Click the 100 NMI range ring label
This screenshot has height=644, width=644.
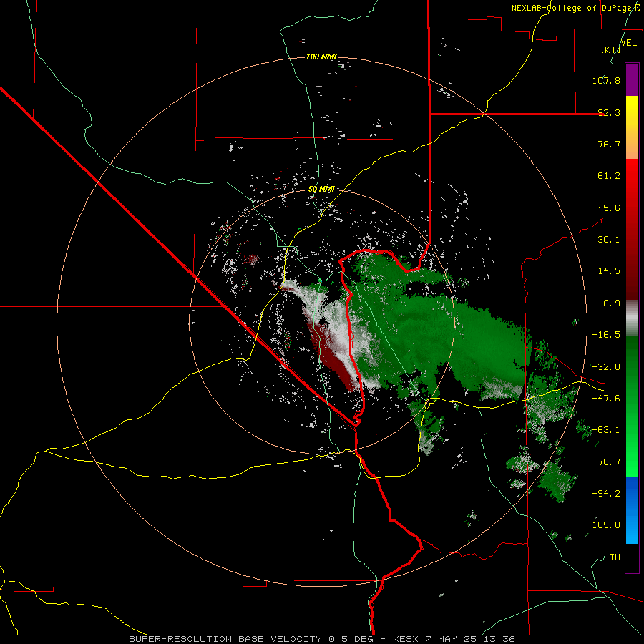(321, 57)
